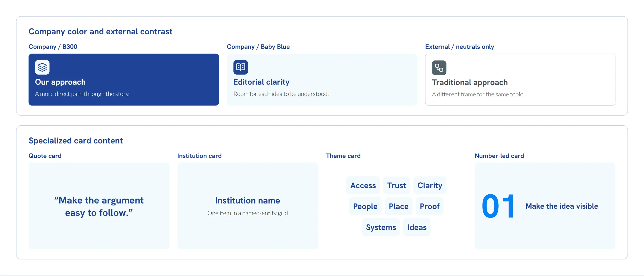Click "A different frame for the same topic."
The width and height of the screenshot is (644, 276).
(478, 94)
